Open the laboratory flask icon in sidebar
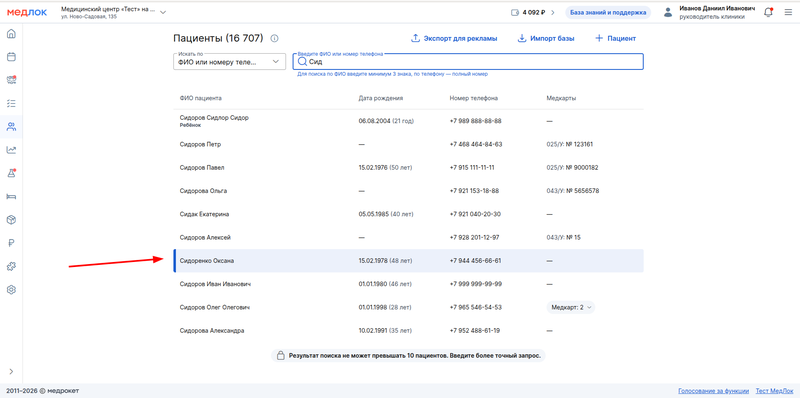 (11, 173)
